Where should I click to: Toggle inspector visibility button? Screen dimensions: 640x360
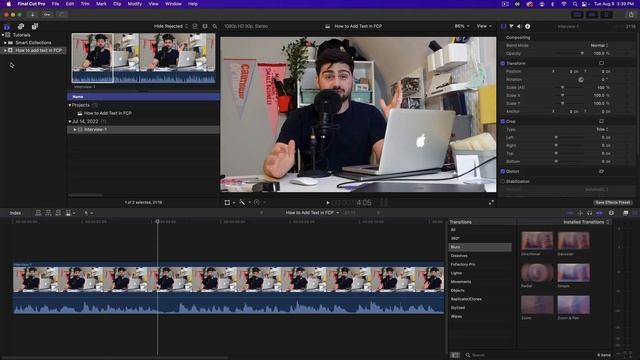pyautogui.click(x=607, y=15)
